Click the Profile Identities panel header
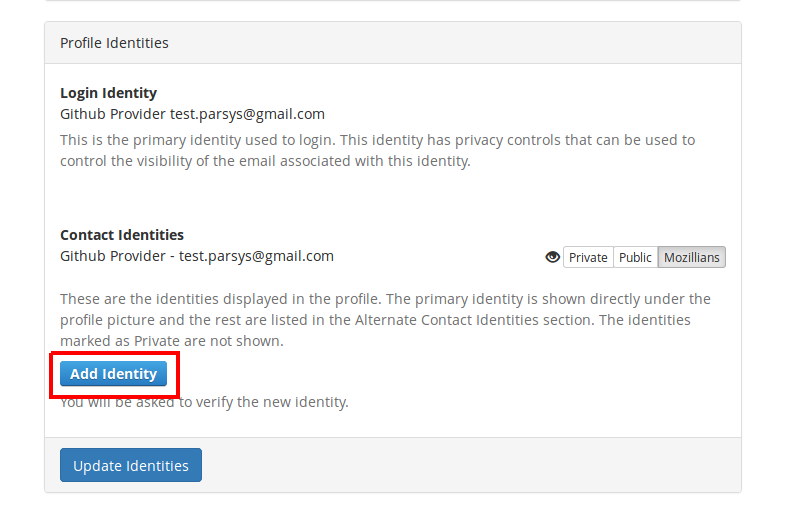The height and width of the screenshot is (511, 794). tap(393, 43)
